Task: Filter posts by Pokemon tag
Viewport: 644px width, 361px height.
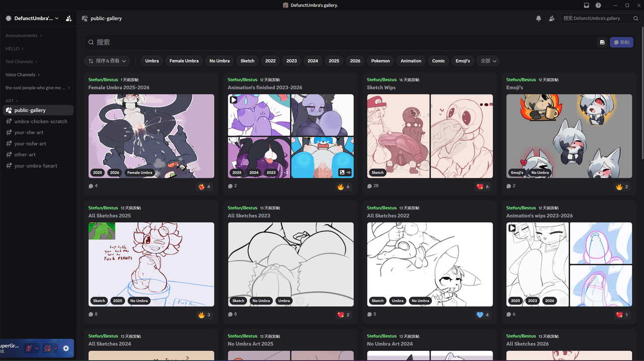Action: [x=380, y=61]
